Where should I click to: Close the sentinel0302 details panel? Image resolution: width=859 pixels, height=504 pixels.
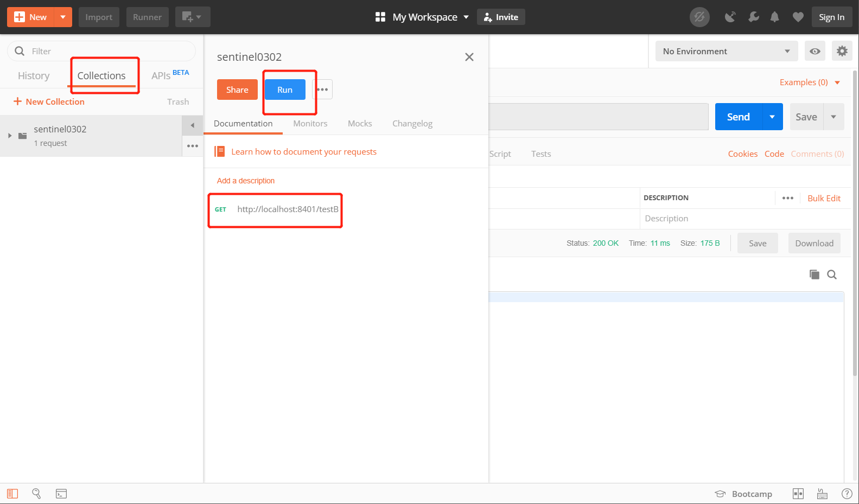click(469, 57)
